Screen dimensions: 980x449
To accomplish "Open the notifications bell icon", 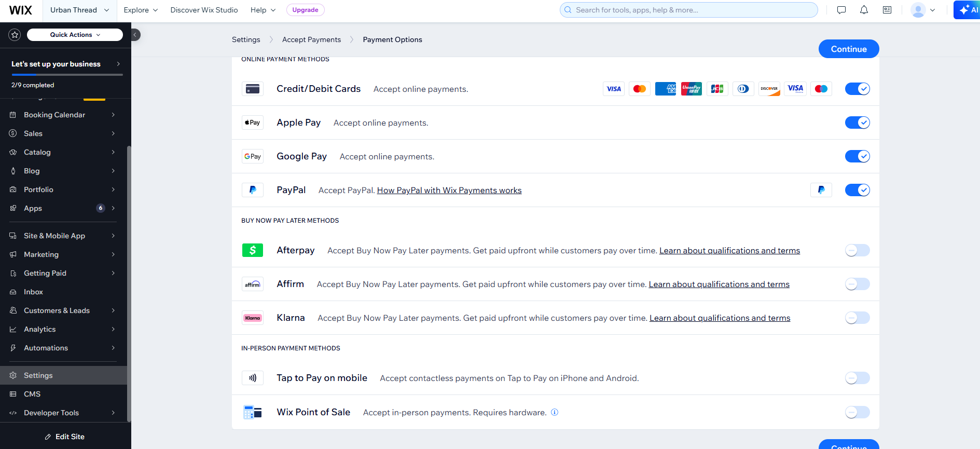I will tap(864, 10).
